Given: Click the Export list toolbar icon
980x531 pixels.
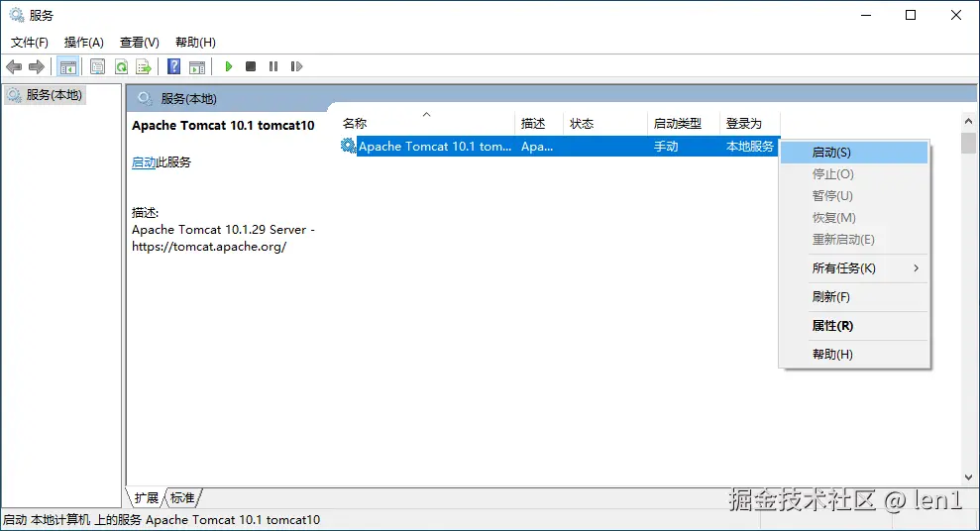Looking at the screenshot, I should 144,66.
